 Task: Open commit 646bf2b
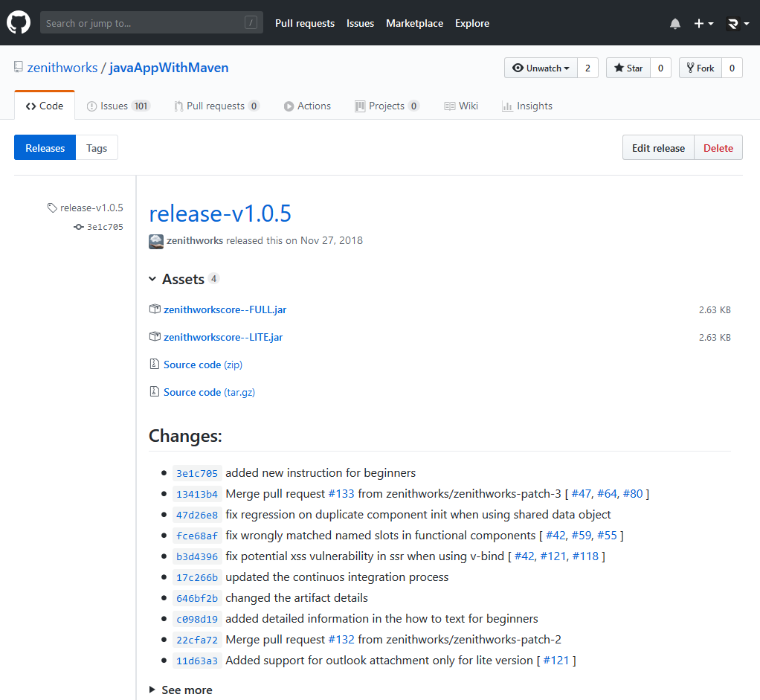coord(197,598)
